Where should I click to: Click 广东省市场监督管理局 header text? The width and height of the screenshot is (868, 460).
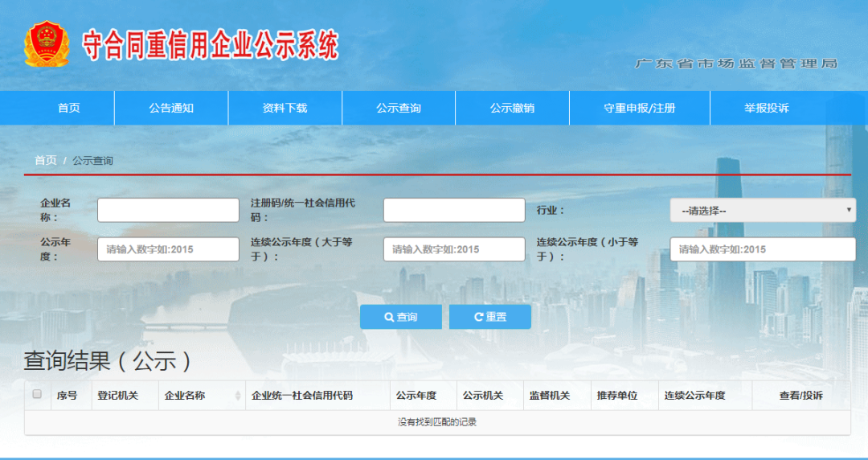click(735, 64)
